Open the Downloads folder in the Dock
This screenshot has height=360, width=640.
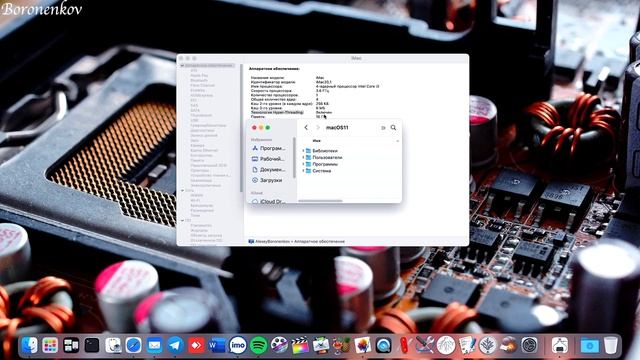[589, 346]
